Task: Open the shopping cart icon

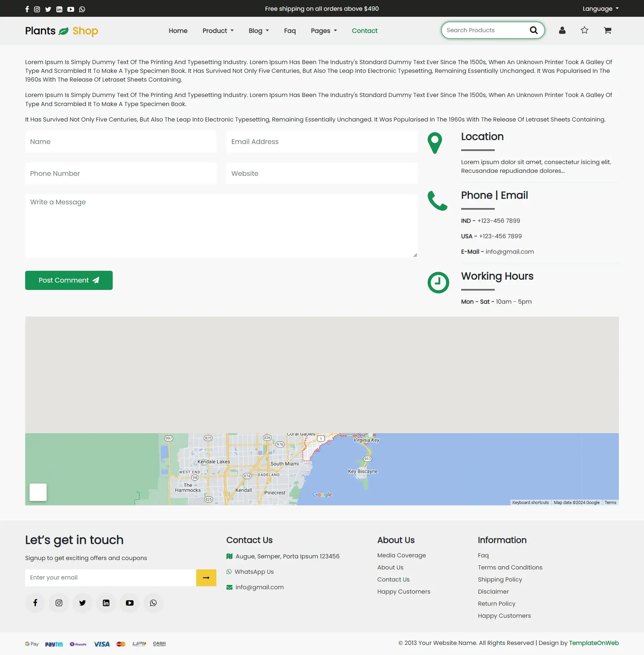Action: [x=607, y=30]
